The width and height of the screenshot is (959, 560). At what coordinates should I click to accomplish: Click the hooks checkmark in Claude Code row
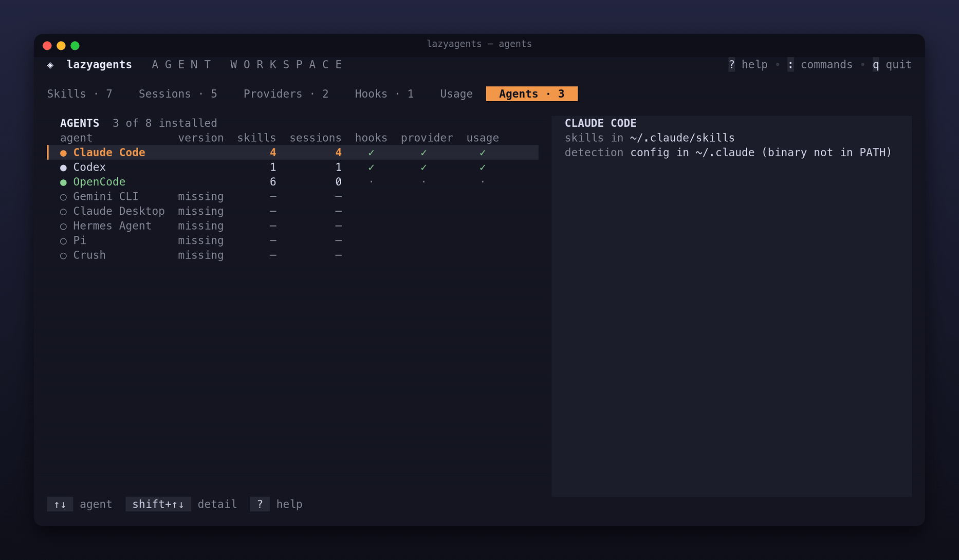[x=371, y=153]
